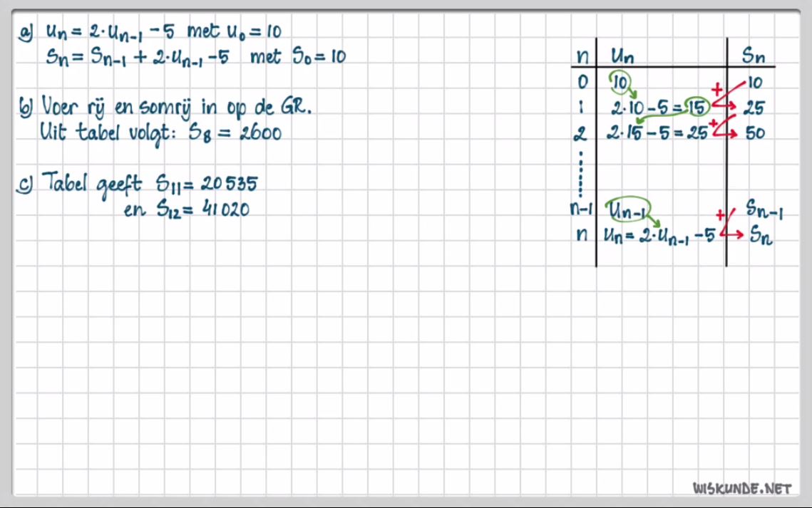This screenshot has width=812, height=508.
Task: Click '50' in the S_n column
Action: pyautogui.click(x=755, y=133)
